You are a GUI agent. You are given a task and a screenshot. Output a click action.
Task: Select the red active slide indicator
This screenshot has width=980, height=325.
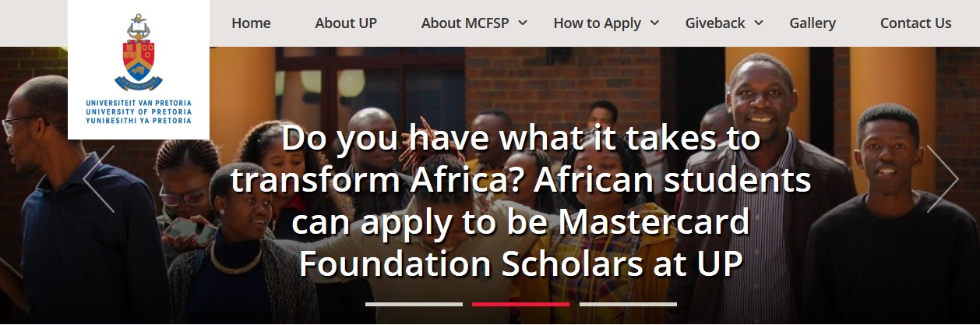(x=520, y=304)
